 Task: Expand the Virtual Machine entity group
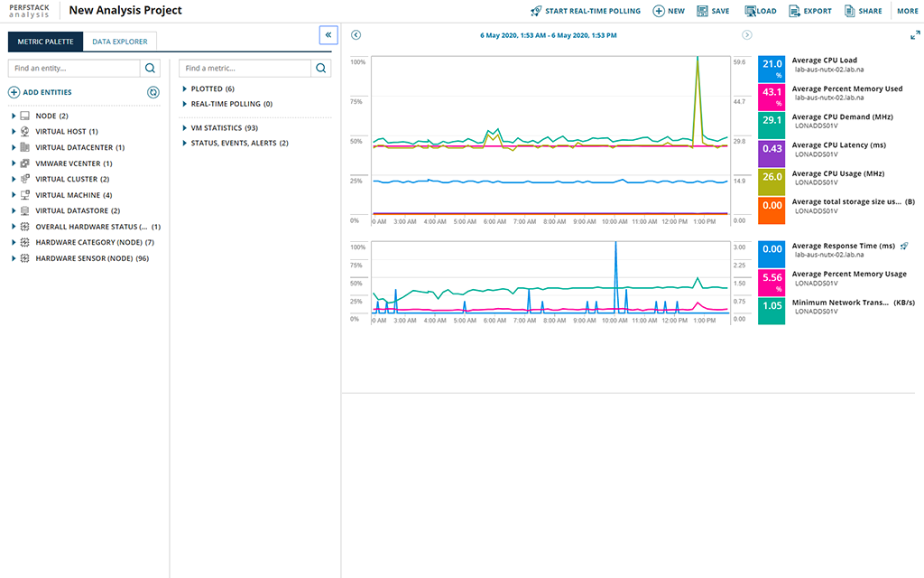tap(14, 195)
